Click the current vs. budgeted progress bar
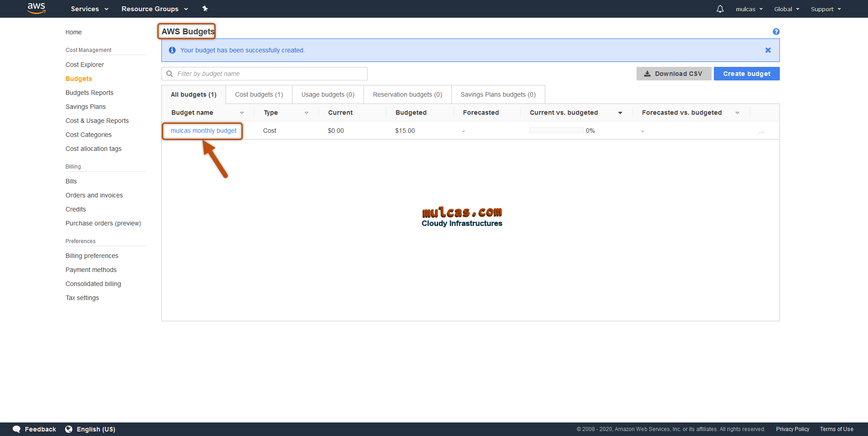 [556, 131]
